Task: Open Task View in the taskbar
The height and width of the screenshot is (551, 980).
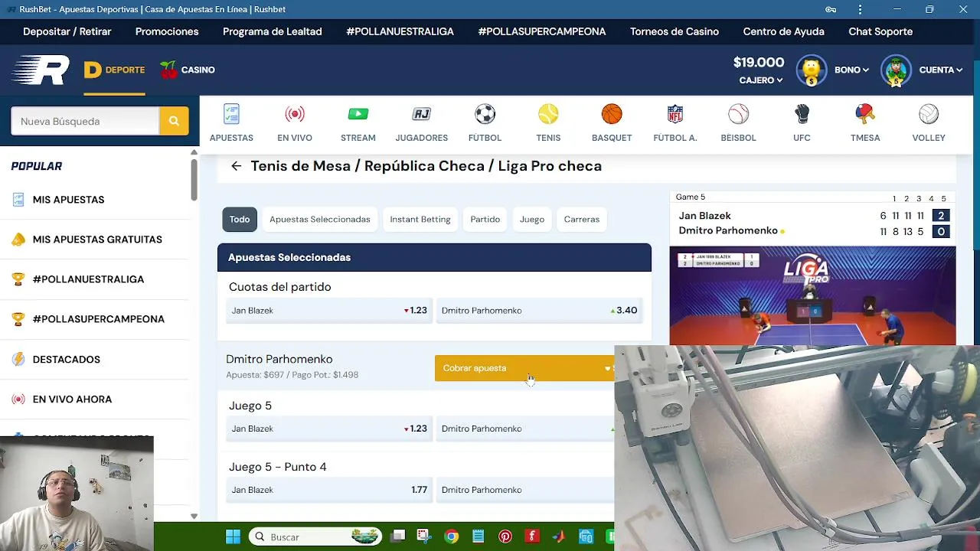Action: (397, 536)
